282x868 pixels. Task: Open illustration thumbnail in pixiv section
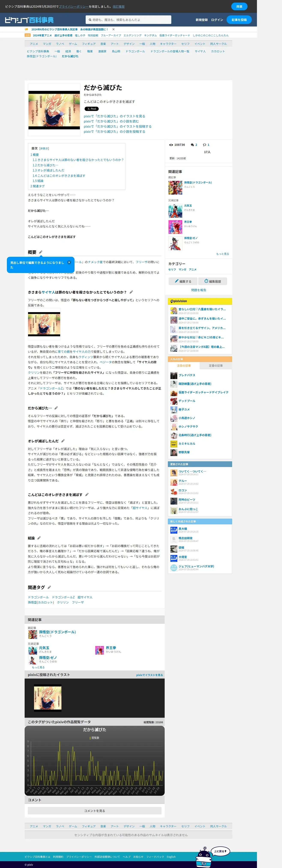[48, 698]
